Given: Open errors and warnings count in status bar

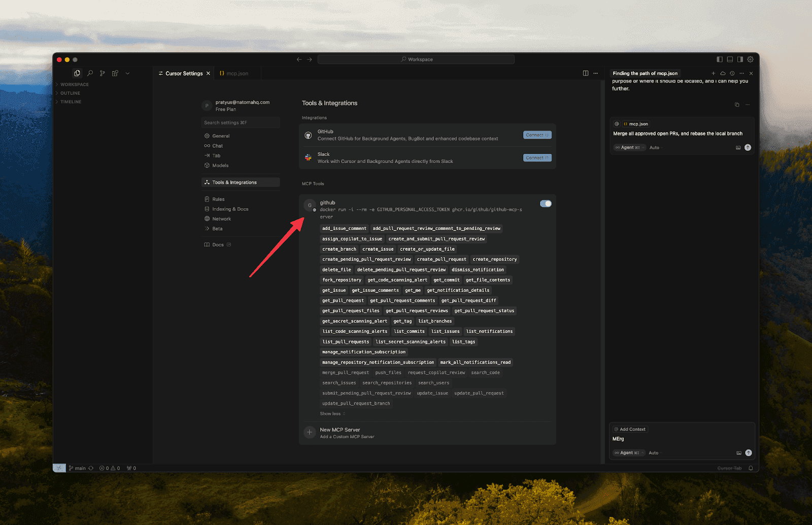Looking at the screenshot, I should pyautogui.click(x=110, y=468).
